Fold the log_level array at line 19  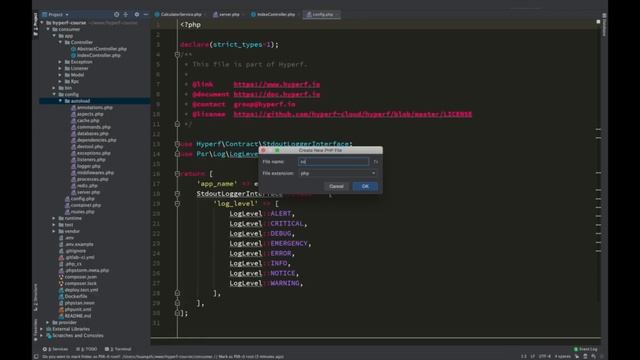tap(177, 204)
